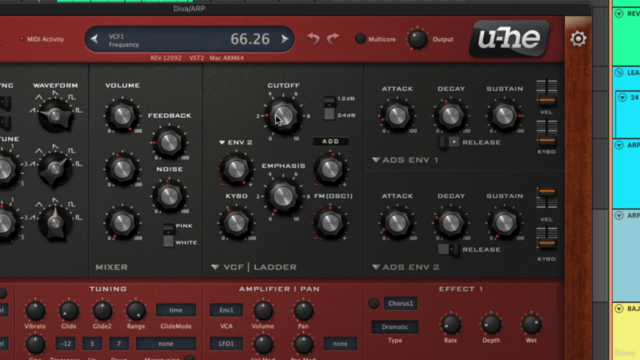Click the chorus Rate knob

tap(451, 324)
